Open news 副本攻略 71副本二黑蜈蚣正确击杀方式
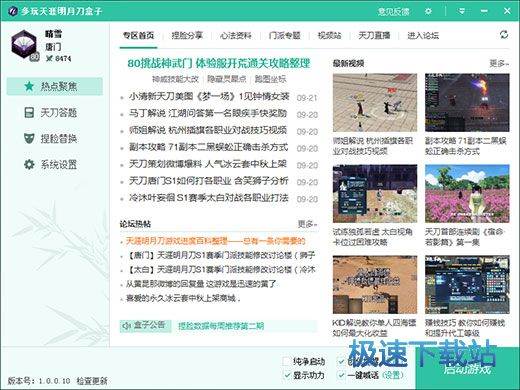Viewport: 520px width, 390px height. coord(209,147)
